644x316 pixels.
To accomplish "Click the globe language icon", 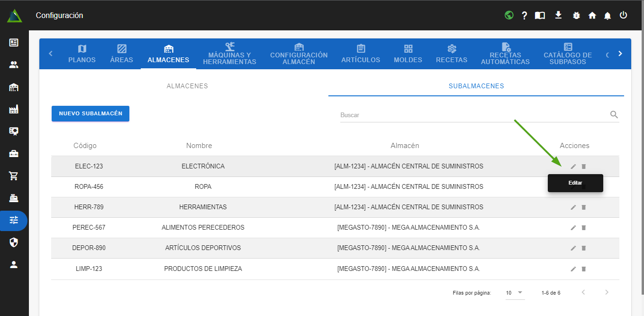I will pyautogui.click(x=509, y=15).
